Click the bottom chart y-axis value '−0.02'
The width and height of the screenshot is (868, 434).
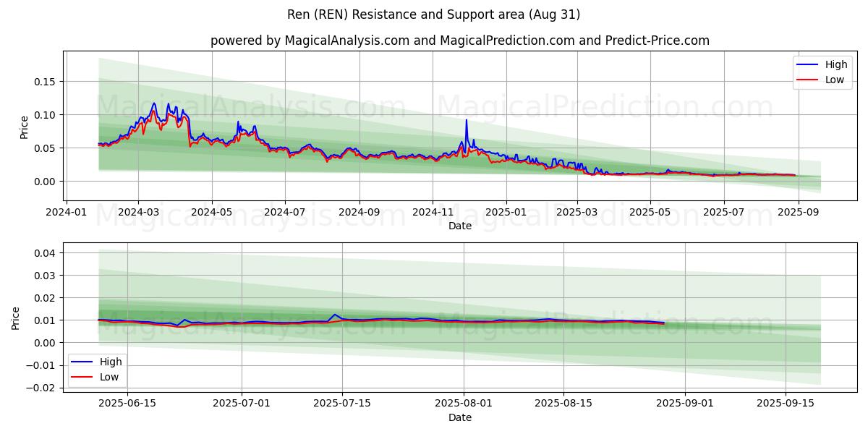pyautogui.click(x=42, y=388)
